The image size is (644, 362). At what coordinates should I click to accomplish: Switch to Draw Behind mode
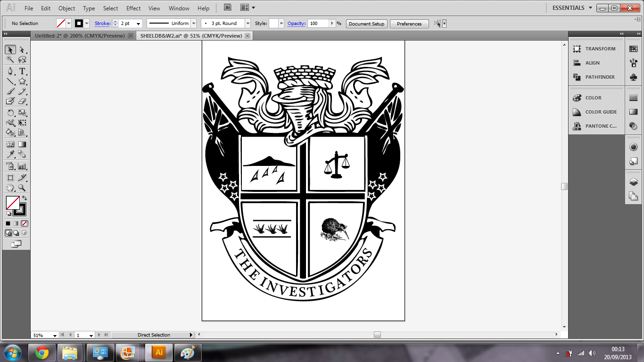pyautogui.click(x=16, y=233)
